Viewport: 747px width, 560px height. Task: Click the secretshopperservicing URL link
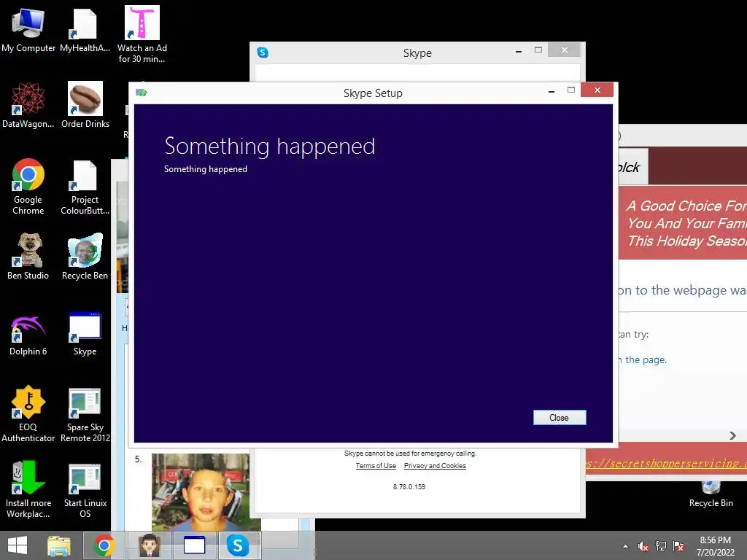click(x=667, y=463)
